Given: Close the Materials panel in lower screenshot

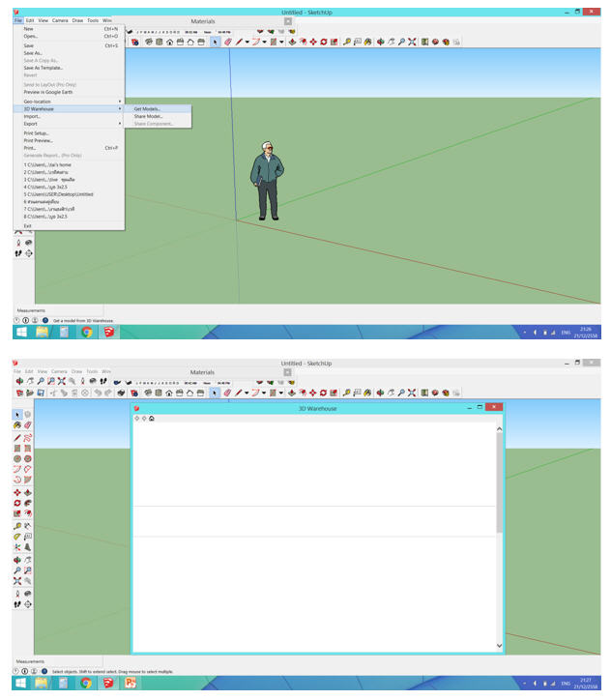Looking at the screenshot, I should coord(287,372).
